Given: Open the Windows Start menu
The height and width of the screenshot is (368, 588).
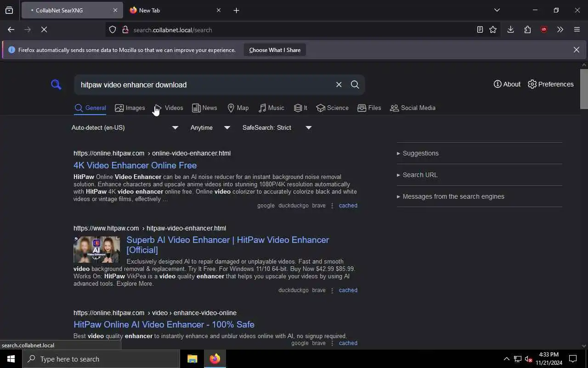Looking at the screenshot, I should tap(11, 359).
